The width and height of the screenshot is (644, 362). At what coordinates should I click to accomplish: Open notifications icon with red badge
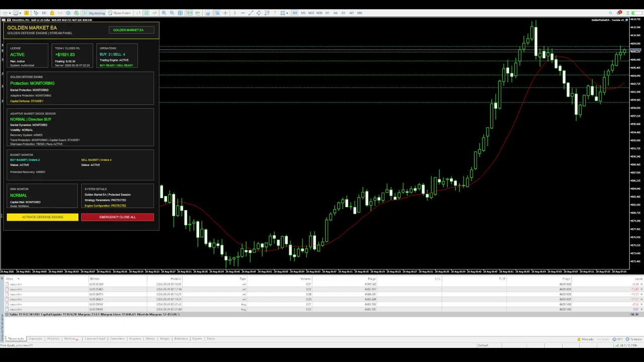point(619,13)
